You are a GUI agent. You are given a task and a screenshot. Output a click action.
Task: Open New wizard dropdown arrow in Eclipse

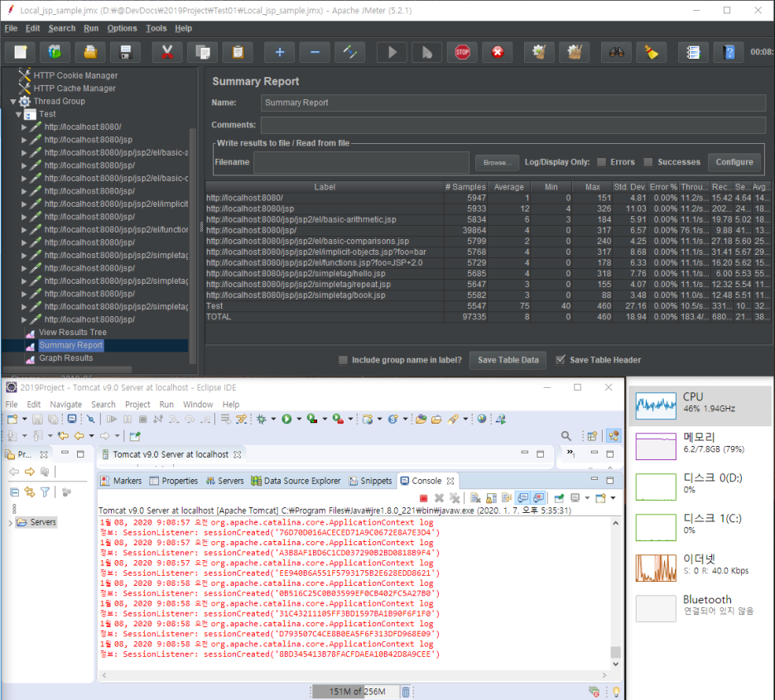[24, 419]
